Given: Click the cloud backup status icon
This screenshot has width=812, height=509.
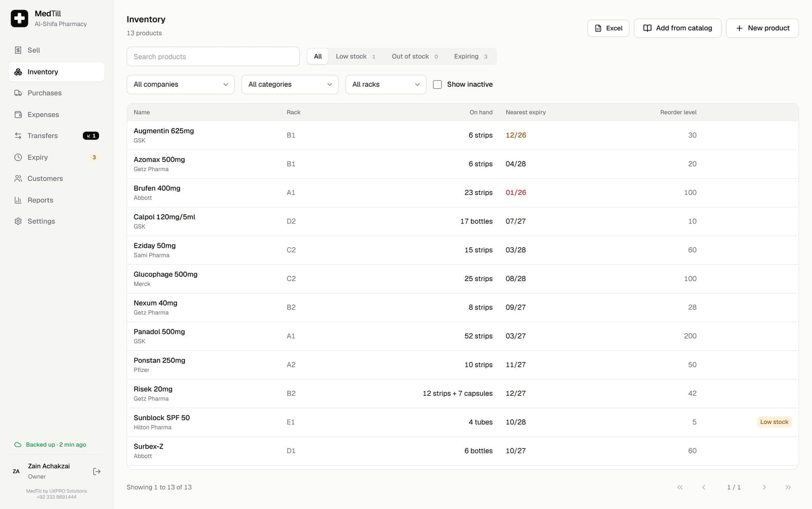Looking at the screenshot, I should [x=18, y=445].
